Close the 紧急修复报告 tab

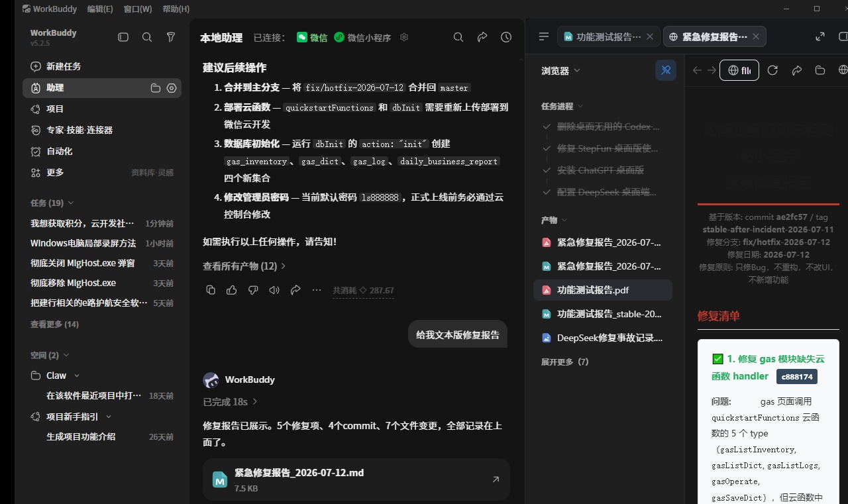756,36
